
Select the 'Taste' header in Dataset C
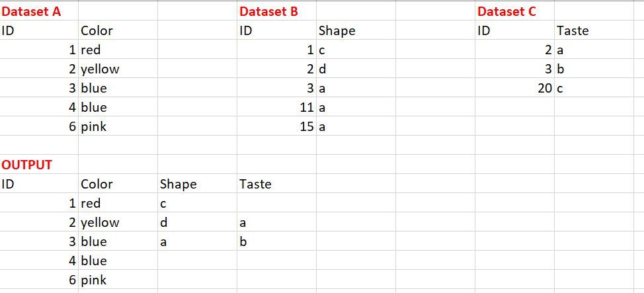[x=573, y=30]
